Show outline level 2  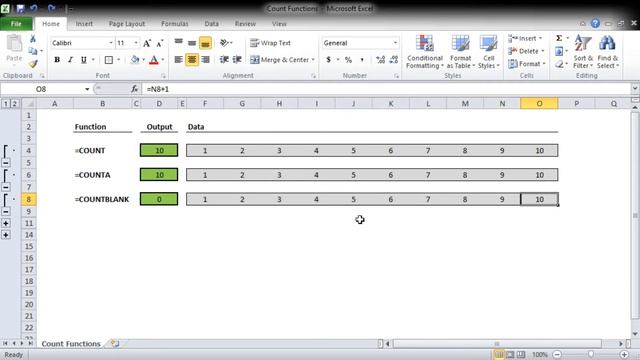[14, 104]
